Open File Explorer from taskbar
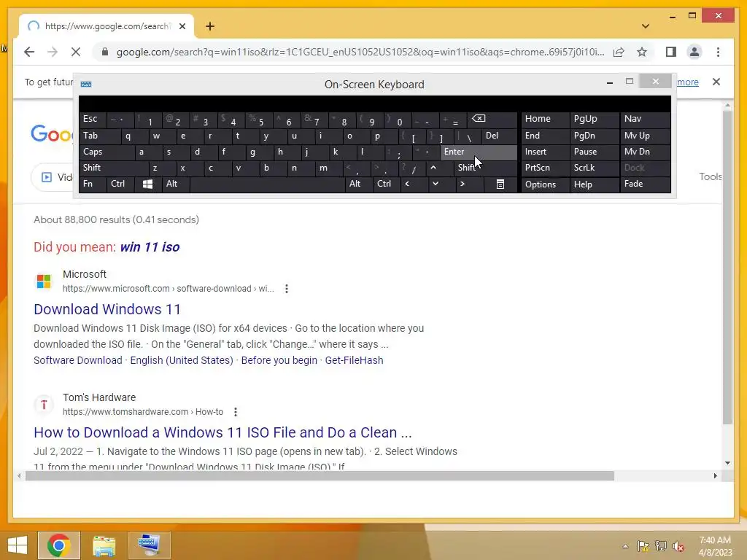 coord(104,545)
